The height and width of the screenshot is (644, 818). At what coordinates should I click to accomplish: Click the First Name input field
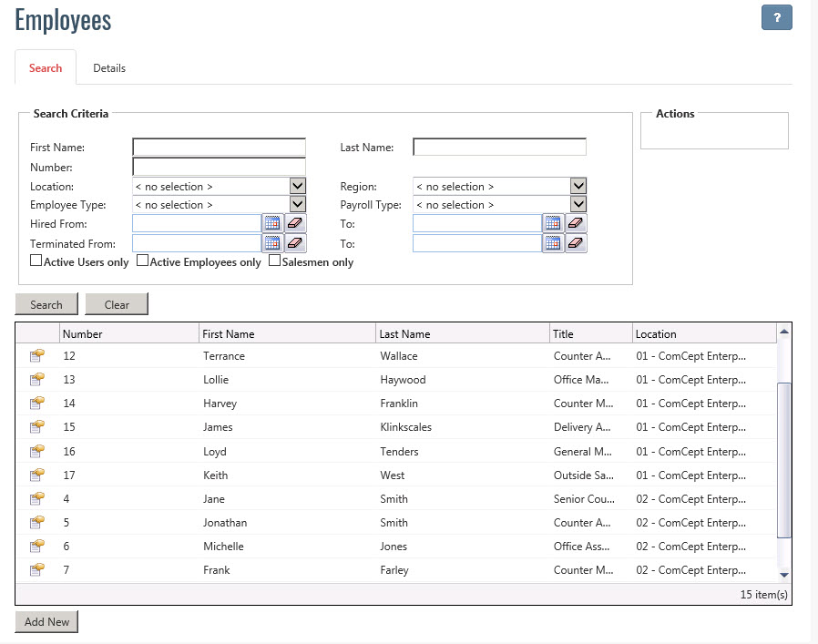tap(219, 148)
